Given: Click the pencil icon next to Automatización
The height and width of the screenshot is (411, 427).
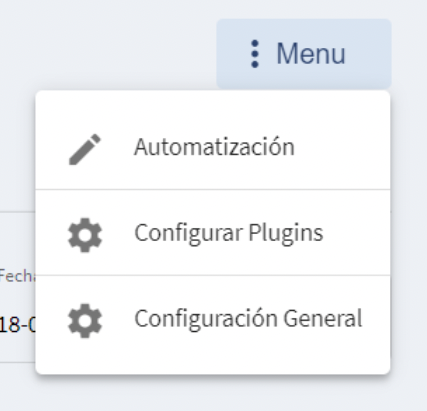Looking at the screenshot, I should 85,149.
